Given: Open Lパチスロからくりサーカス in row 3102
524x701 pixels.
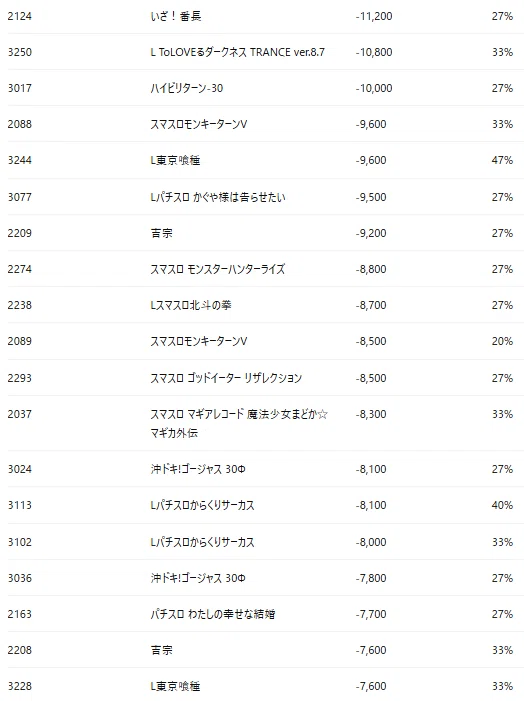Looking at the screenshot, I should [x=203, y=542].
